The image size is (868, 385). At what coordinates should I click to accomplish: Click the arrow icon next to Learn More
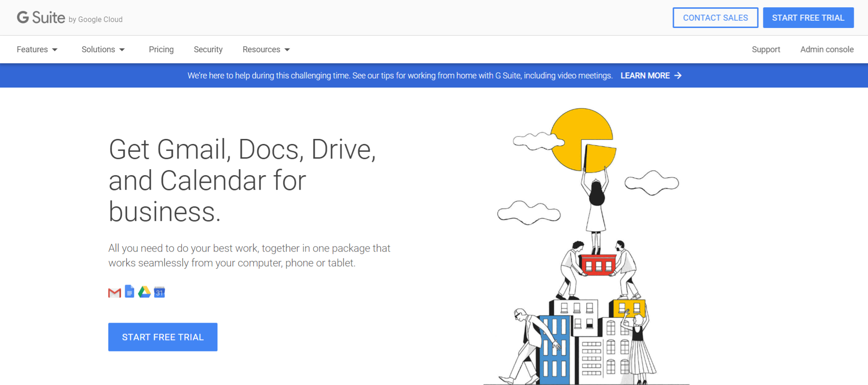pyautogui.click(x=678, y=76)
